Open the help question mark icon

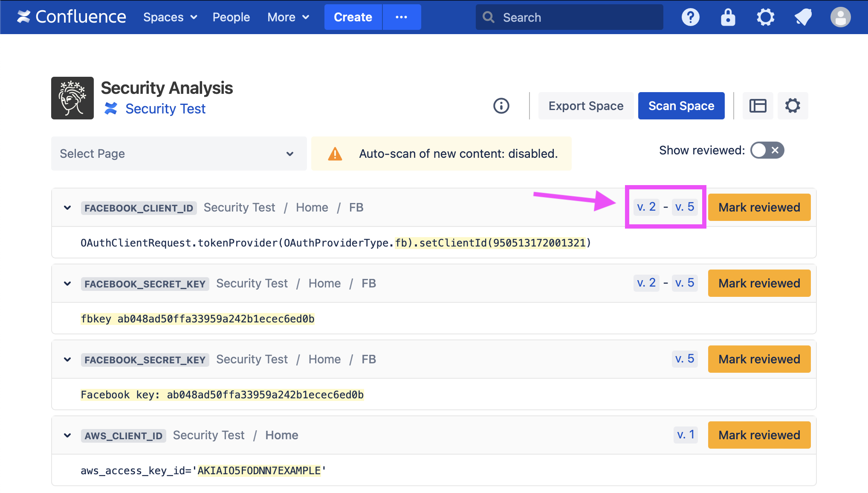tap(690, 17)
